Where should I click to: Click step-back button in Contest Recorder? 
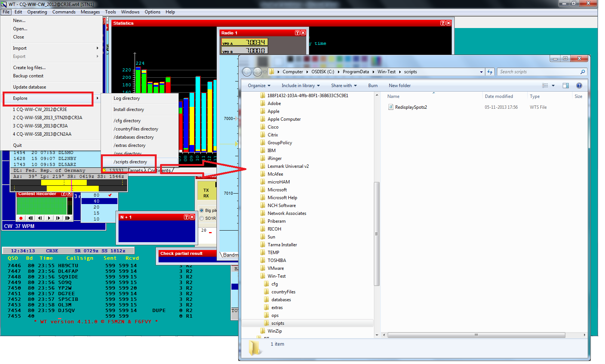click(40, 218)
